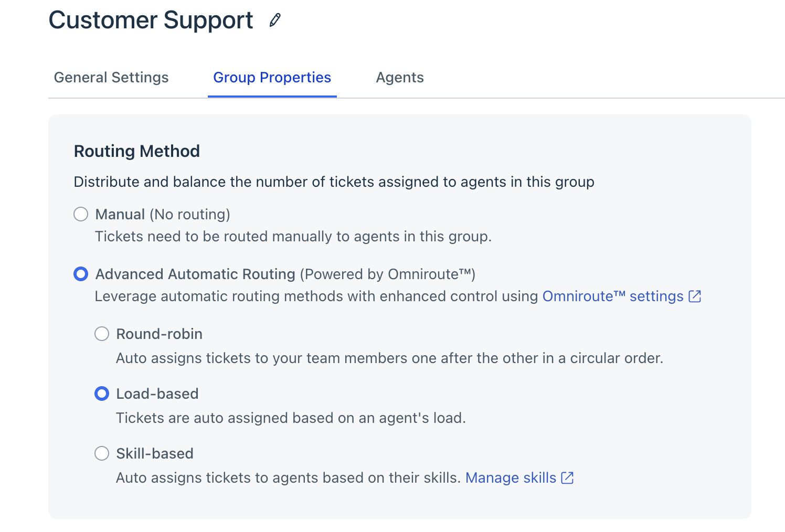785x532 pixels.
Task: Select the Manual (No routing) radio button
Action: coord(81,214)
